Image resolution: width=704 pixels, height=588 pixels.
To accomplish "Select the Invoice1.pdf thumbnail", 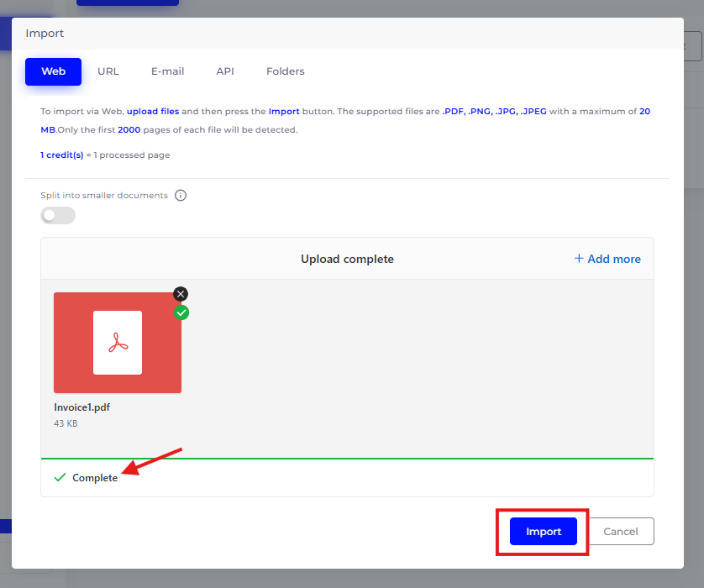I will click(118, 343).
